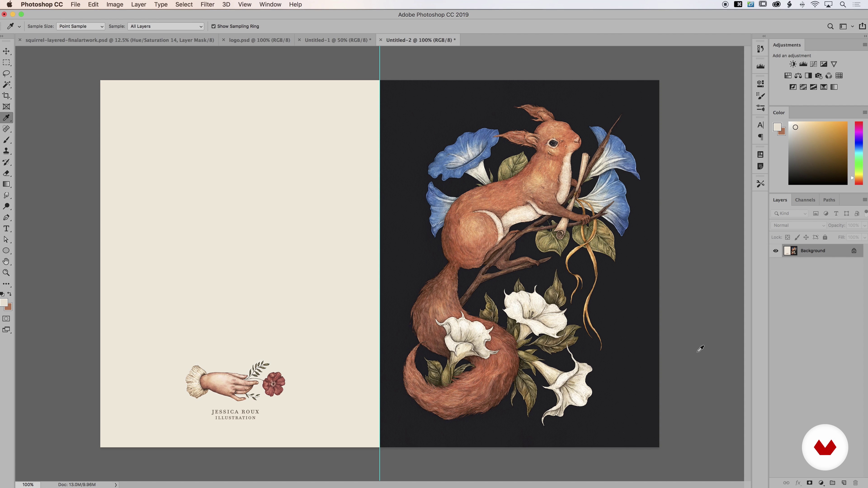Open the Filter menu
Viewport: 868px width, 488px height.
208,4
